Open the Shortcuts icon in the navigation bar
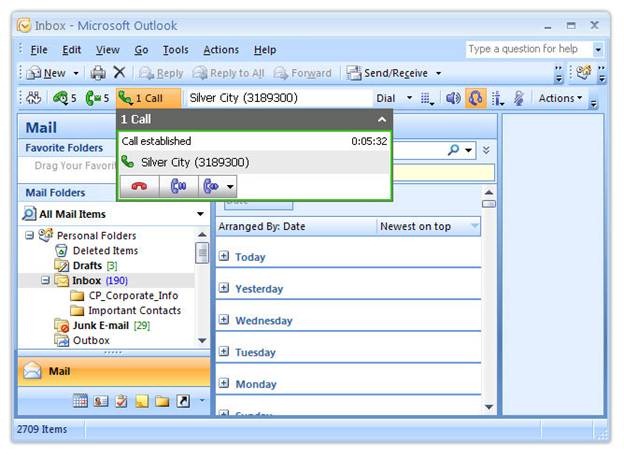This screenshot has height=459, width=624. 183,401
